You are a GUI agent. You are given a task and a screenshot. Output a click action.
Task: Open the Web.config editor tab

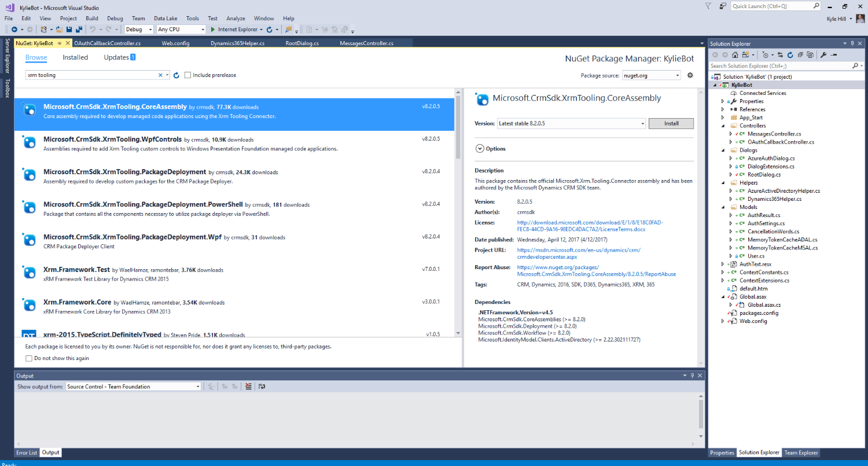coord(175,43)
